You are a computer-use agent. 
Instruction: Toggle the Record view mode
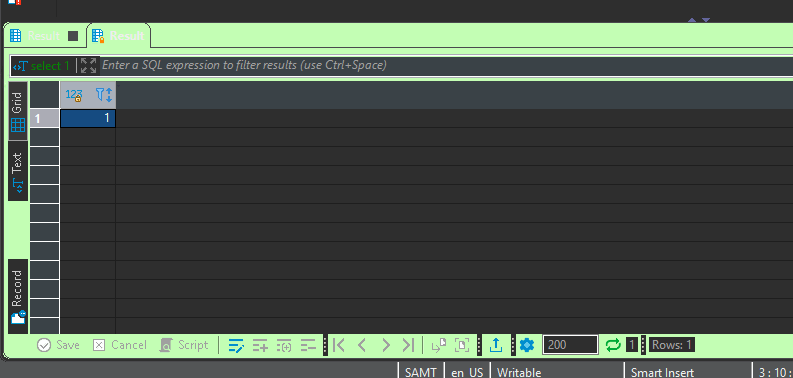18,297
